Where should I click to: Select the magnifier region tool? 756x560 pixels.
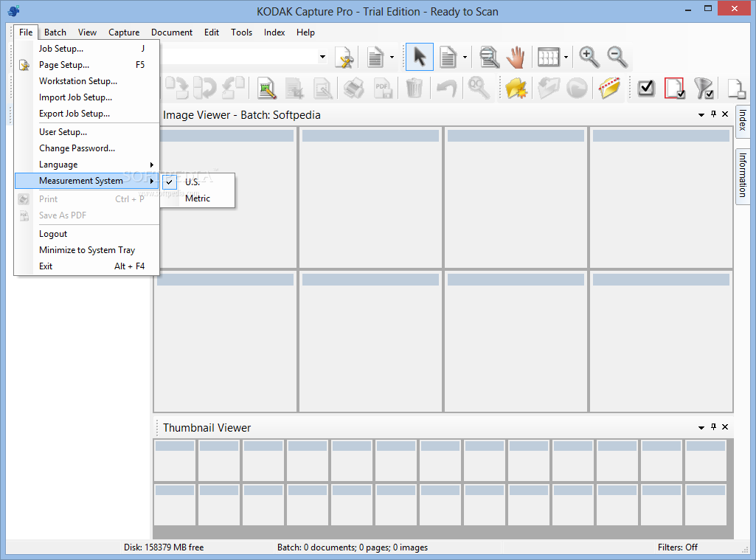(x=489, y=58)
